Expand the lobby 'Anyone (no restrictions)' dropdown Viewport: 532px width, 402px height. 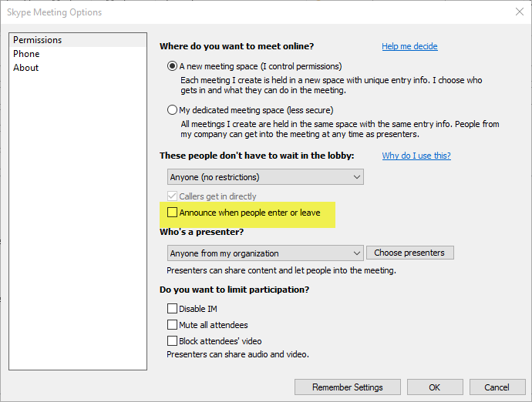[265, 177]
